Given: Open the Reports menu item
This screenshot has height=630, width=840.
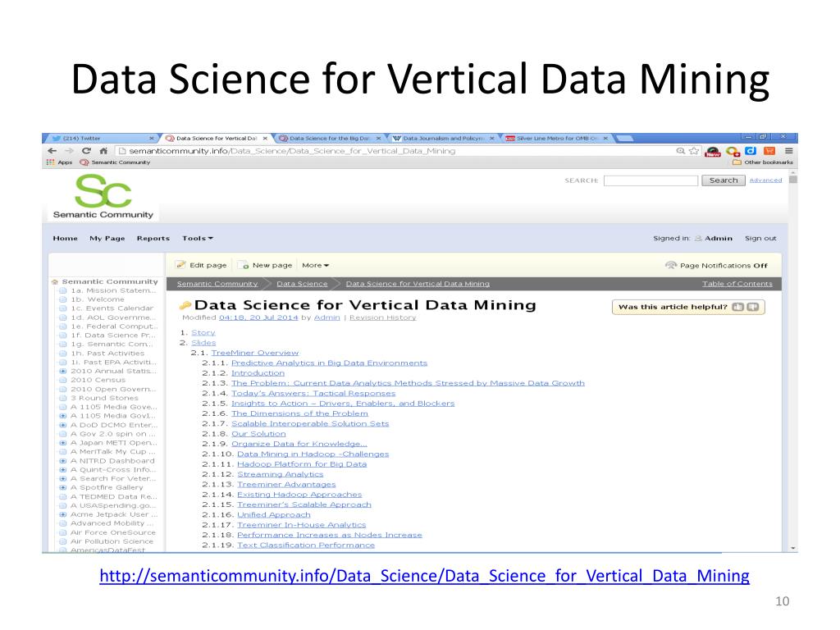Looking at the screenshot, I should click(x=153, y=239).
